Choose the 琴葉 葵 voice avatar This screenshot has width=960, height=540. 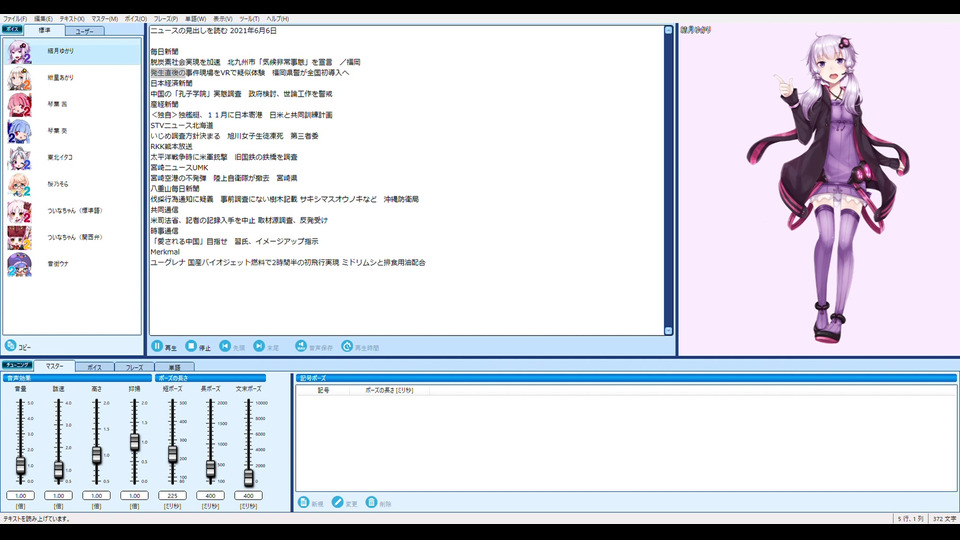click(19, 131)
